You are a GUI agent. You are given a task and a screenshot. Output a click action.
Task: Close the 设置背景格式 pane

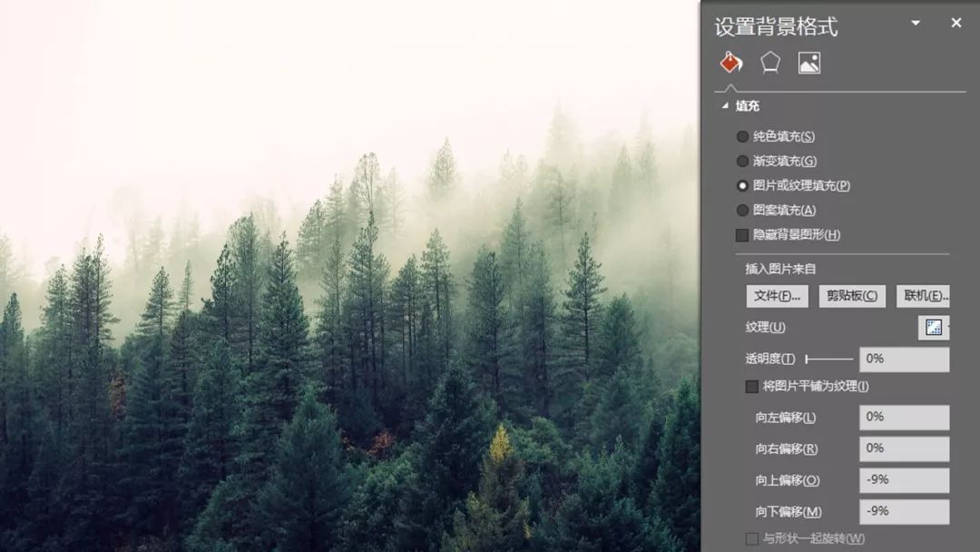tap(956, 23)
